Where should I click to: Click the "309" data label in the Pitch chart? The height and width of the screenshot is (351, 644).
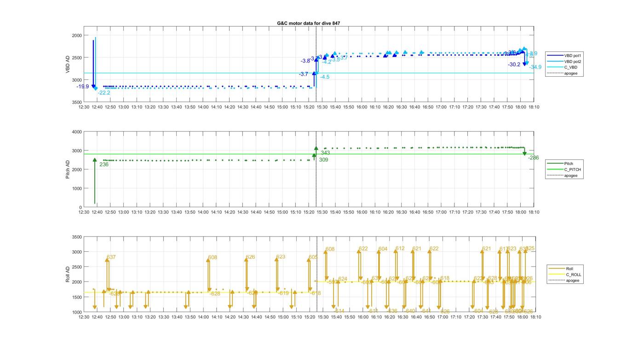[x=323, y=160]
